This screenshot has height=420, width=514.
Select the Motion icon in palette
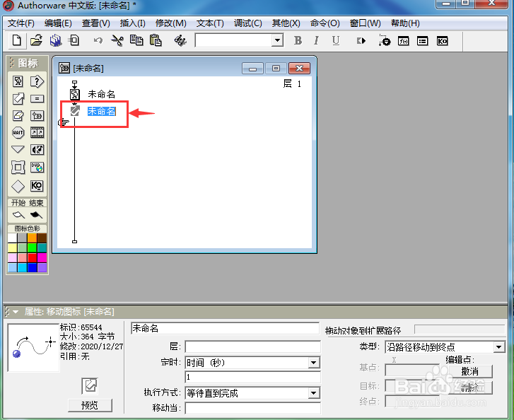(x=18, y=98)
